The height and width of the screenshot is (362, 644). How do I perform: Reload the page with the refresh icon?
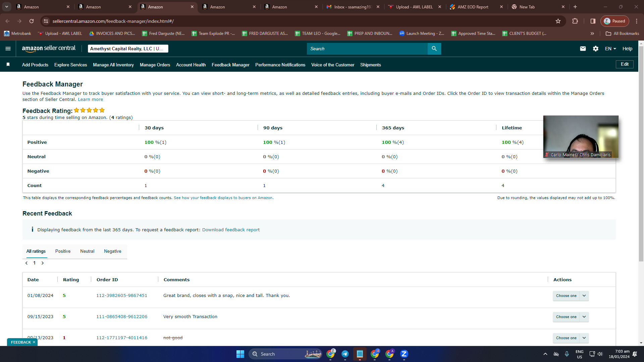pos(32,21)
